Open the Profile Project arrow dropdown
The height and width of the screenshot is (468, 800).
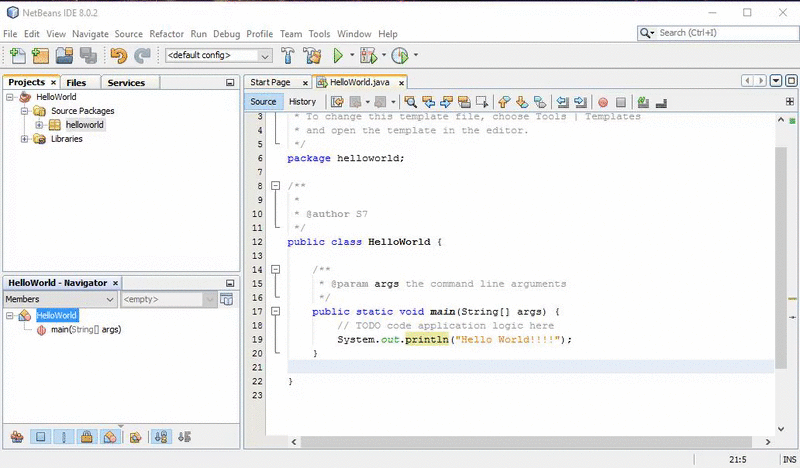click(416, 55)
